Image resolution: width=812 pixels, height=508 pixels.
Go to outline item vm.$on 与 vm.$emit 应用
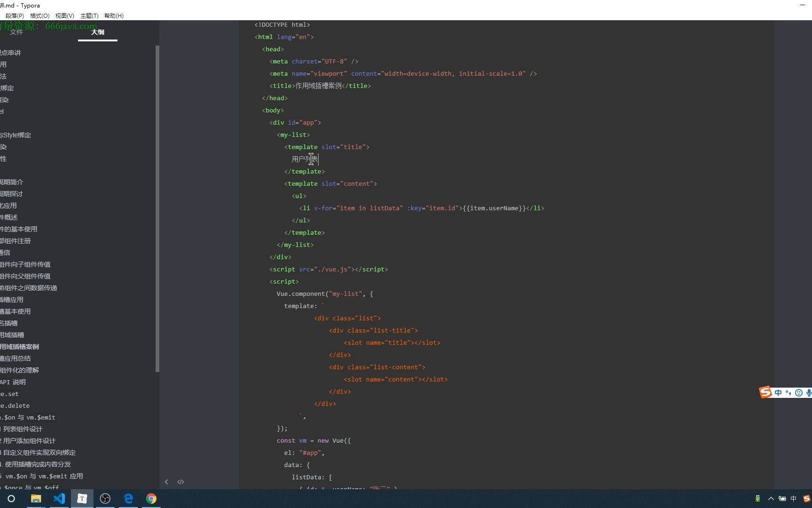tap(41, 476)
